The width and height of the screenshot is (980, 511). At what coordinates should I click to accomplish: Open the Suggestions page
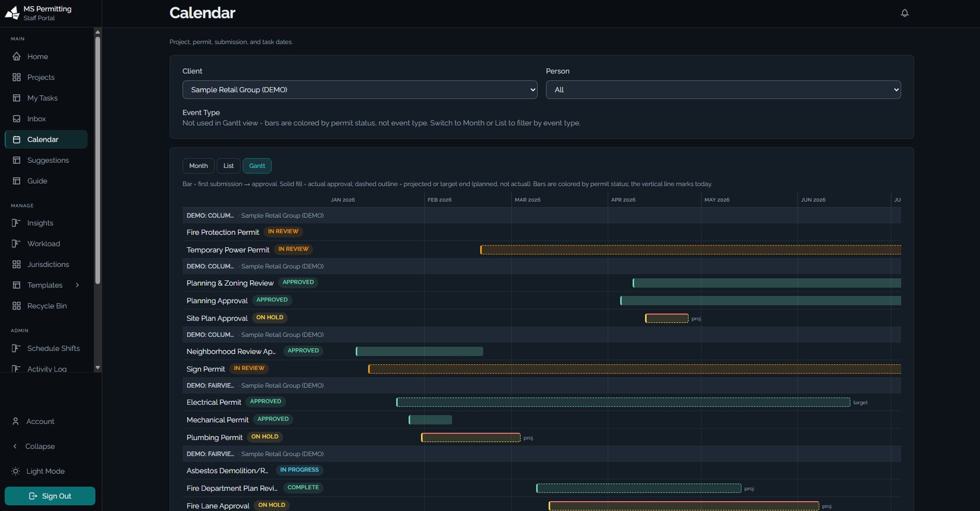[46, 160]
